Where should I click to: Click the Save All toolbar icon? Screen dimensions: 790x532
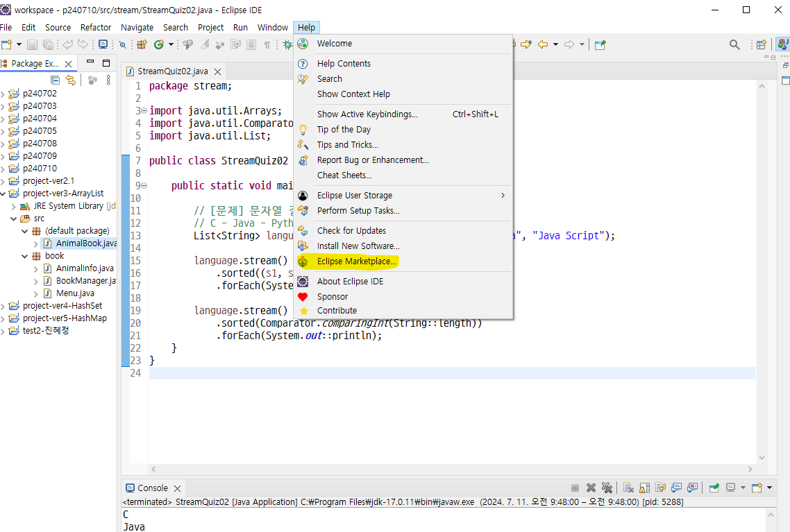click(48, 45)
